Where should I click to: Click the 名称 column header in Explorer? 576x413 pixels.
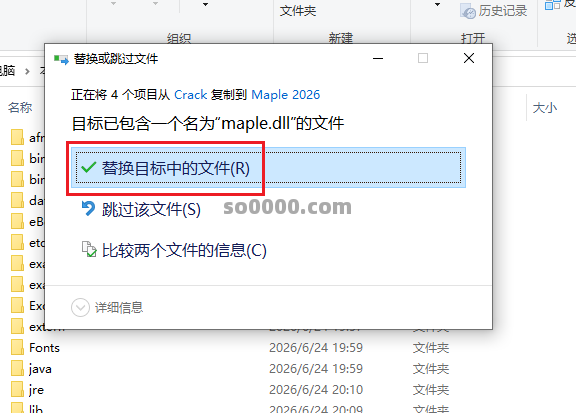(x=20, y=108)
